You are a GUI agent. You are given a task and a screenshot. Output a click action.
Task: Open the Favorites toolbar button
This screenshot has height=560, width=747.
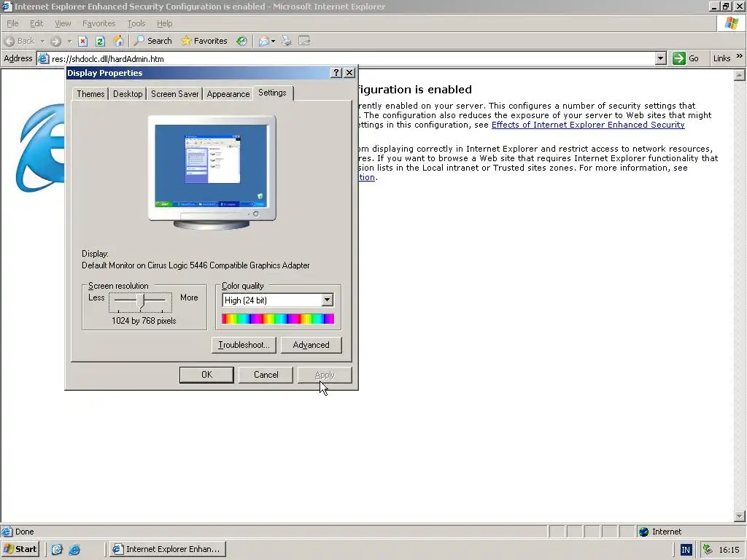coord(204,41)
